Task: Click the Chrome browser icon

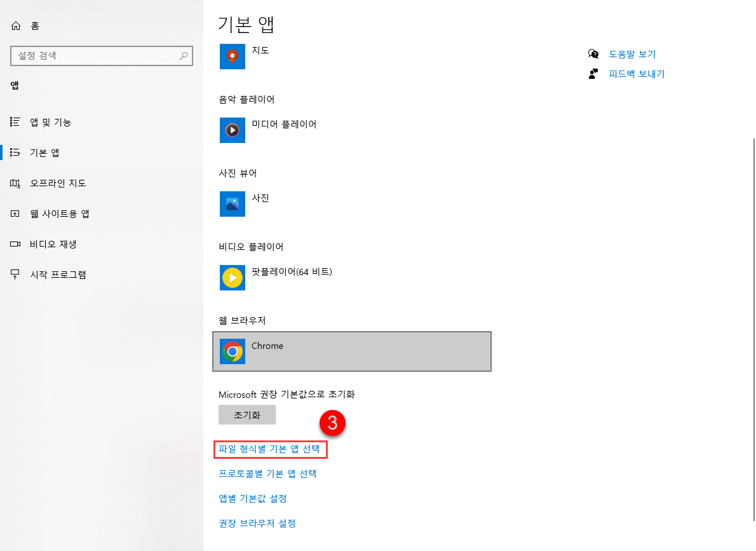Action: pyautogui.click(x=233, y=351)
